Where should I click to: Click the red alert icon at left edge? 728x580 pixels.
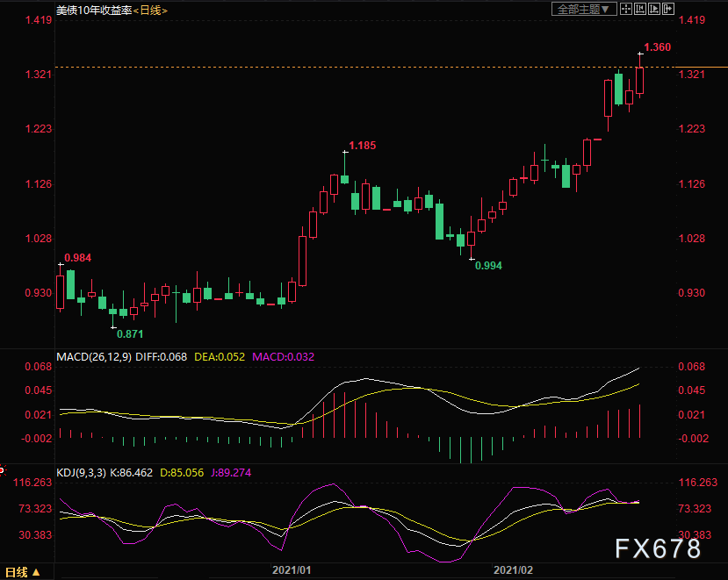click(3, 471)
